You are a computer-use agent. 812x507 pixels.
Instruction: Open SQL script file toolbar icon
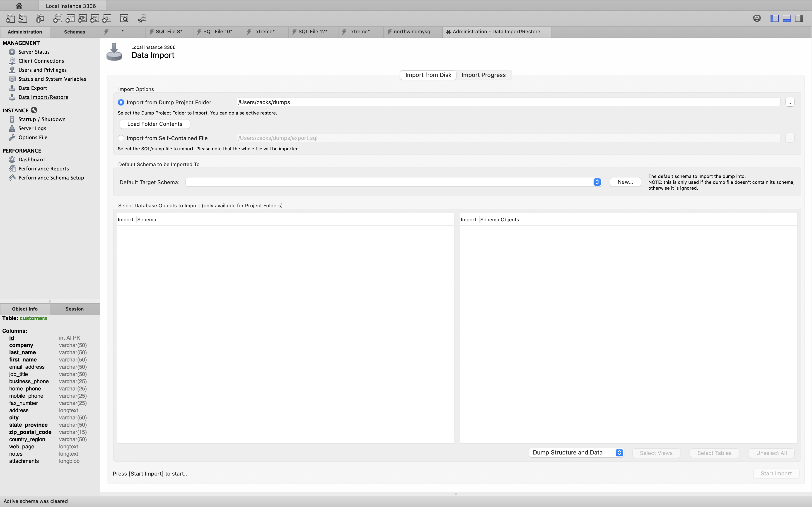pyautogui.click(x=22, y=18)
